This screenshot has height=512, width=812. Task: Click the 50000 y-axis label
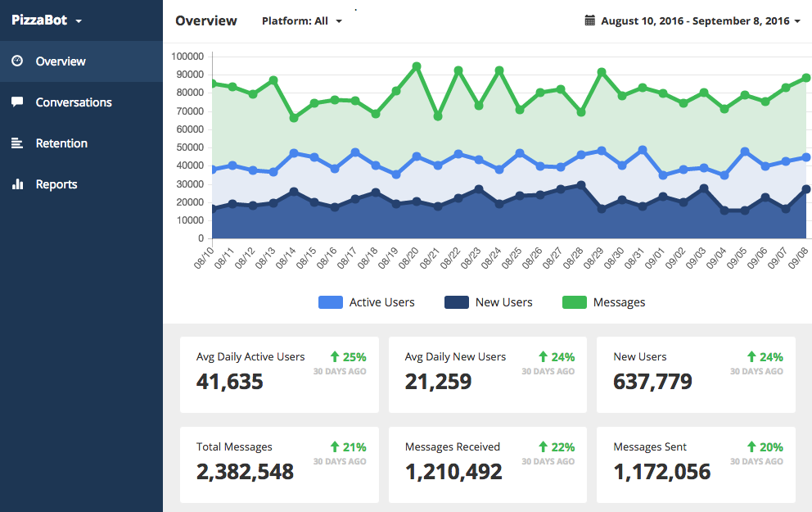tap(190, 147)
